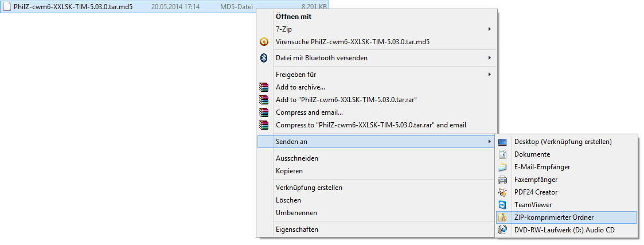Expand the Senden an submenu arrow
This screenshot has height=245, width=644.
(489, 141)
